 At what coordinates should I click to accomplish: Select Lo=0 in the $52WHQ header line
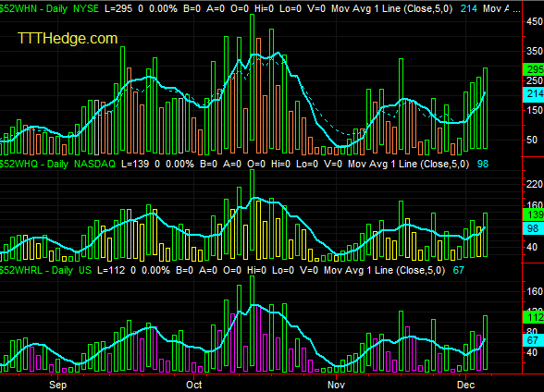(x=307, y=164)
